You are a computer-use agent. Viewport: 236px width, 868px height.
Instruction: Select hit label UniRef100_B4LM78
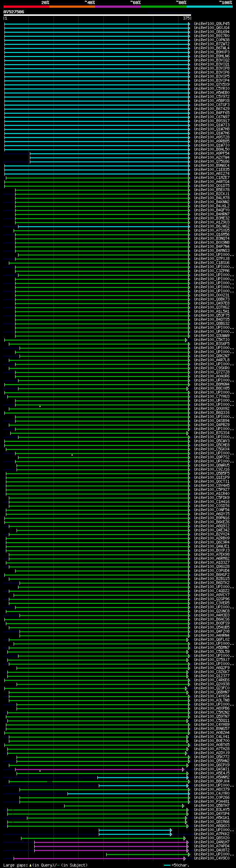pyautogui.click(x=212, y=198)
